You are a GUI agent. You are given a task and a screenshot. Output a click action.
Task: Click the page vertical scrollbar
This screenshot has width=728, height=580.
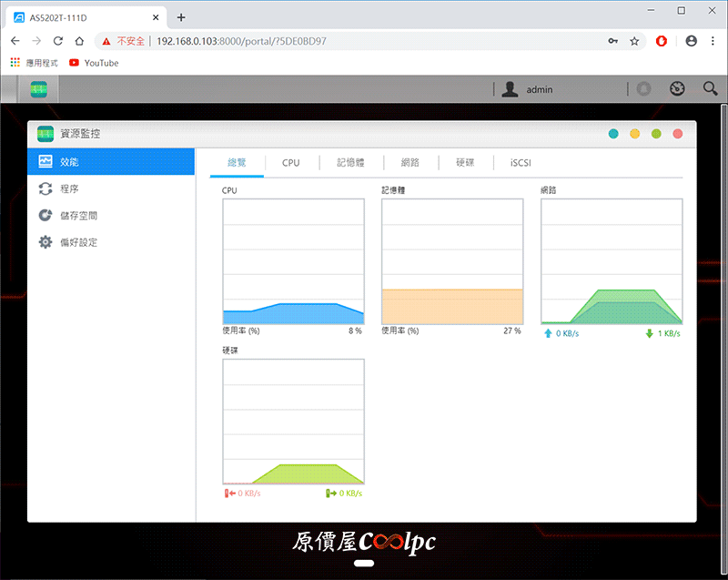click(723, 339)
